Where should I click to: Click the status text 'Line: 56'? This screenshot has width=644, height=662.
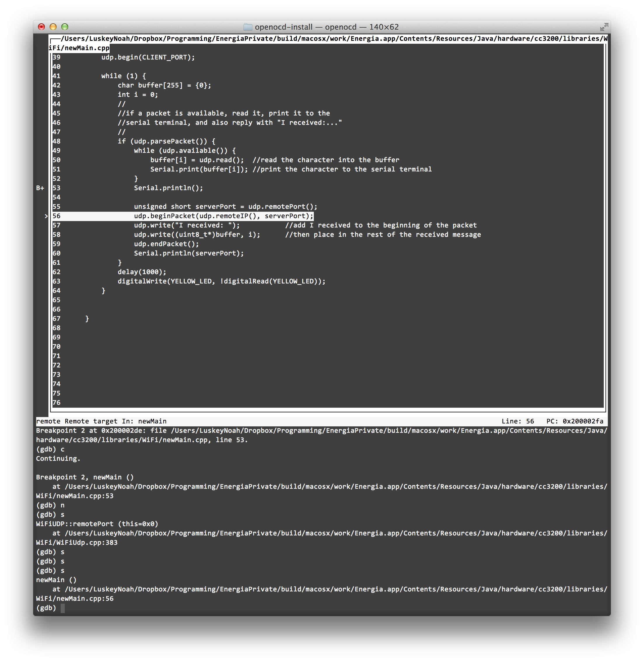518,421
